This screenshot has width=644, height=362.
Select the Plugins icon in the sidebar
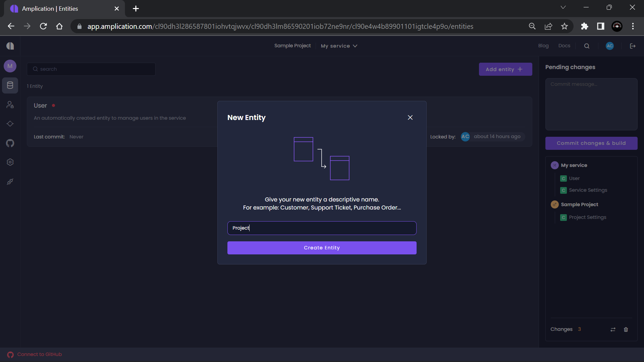(10, 181)
